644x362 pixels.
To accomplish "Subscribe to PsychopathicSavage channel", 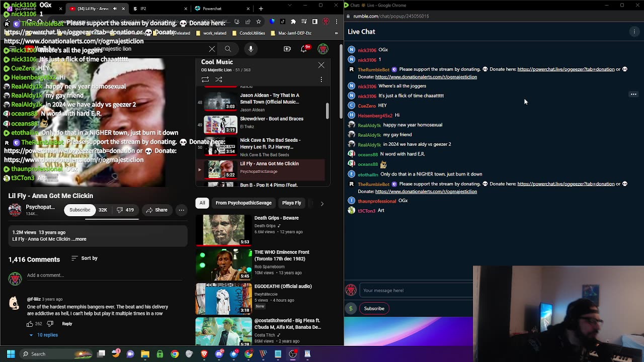I will pos(79,210).
